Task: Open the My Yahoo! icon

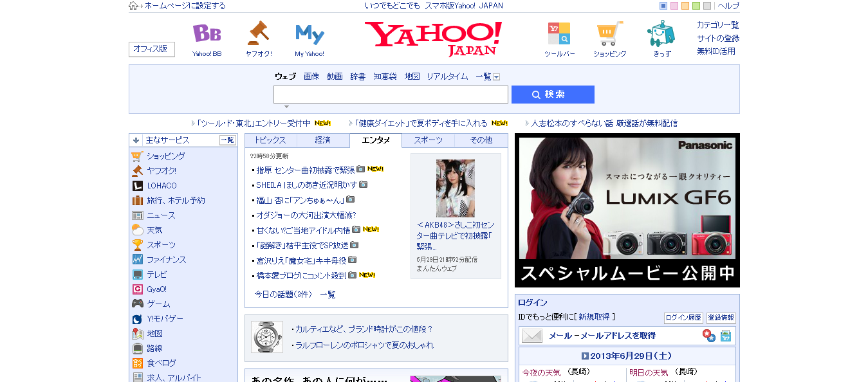Action: (x=309, y=33)
